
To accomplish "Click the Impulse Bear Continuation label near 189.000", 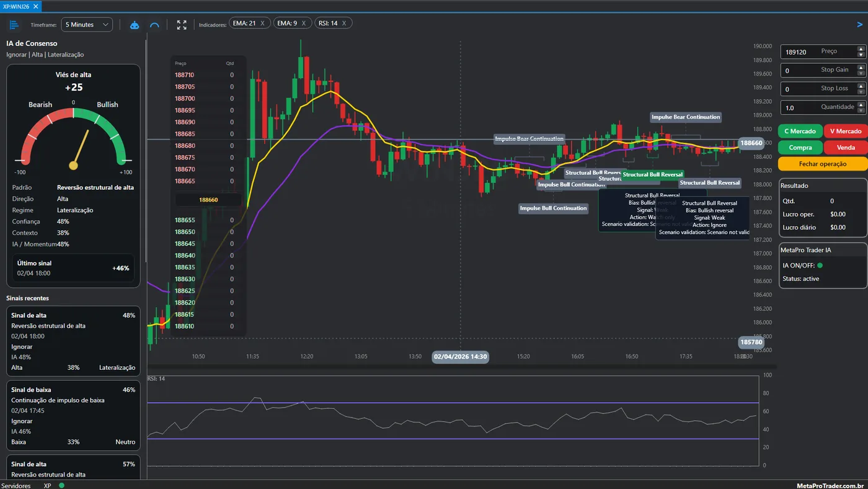I will [x=686, y=117].
